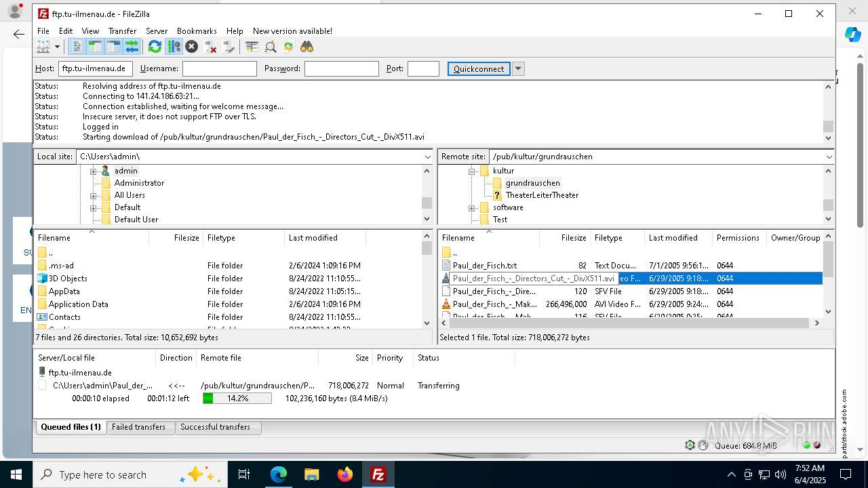The width and height of the screenshot is (868, 488).
Task: Select the AppData local folder
Action: point(64,291)
